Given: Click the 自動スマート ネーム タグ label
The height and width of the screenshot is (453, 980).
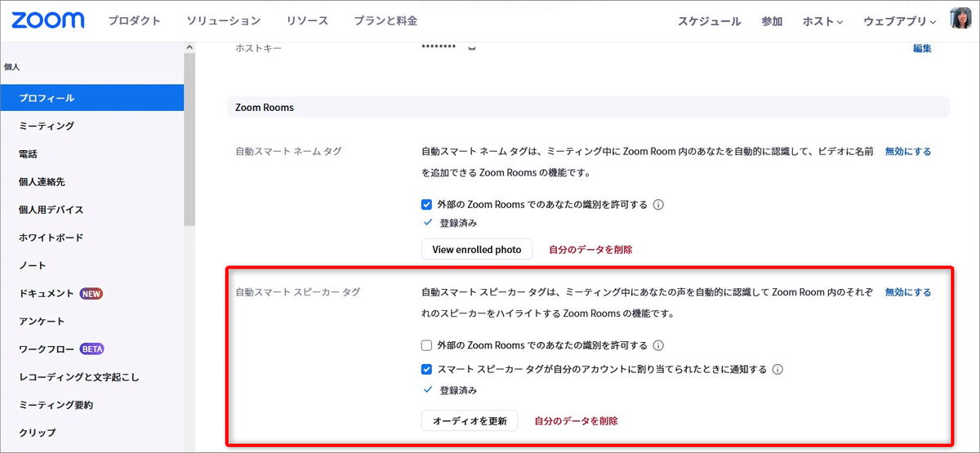Looking at the screenshot, I should [x=288, y=152].
